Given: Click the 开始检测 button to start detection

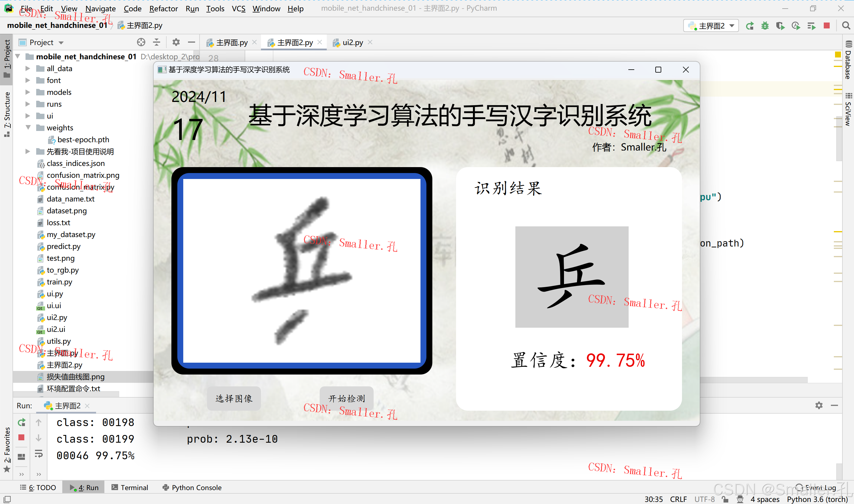Looking at the screenshot, I should point(346,398).
